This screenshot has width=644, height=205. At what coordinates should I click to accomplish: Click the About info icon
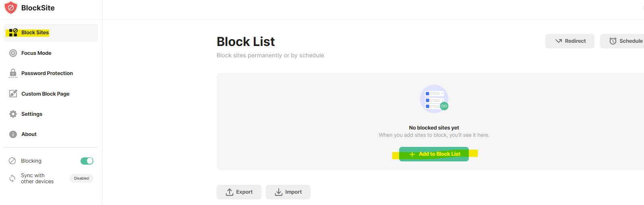click(x=13, y=134)
